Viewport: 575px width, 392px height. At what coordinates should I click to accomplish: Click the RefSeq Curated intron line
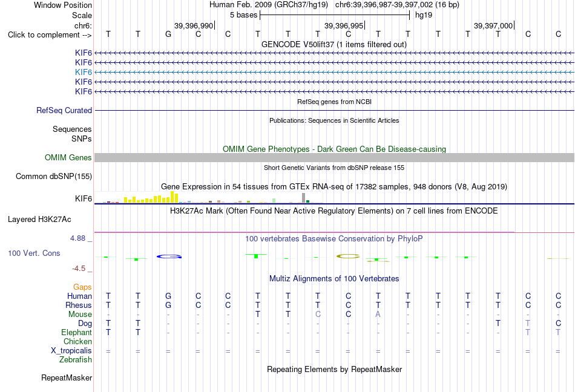click(x=334, y=110)
